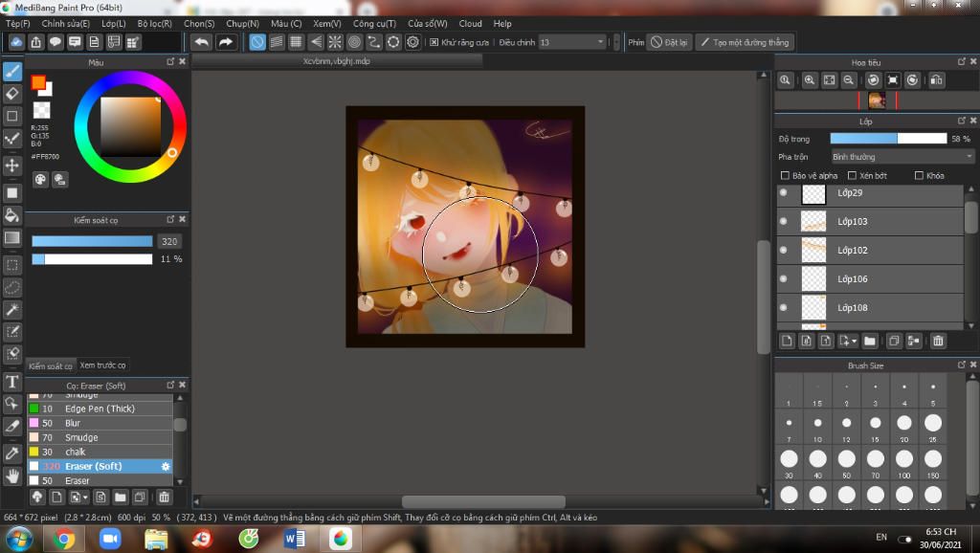This screenshot has width=980, height=553.
Task: Select the Eyedropper tool
Action: point(12,453)
